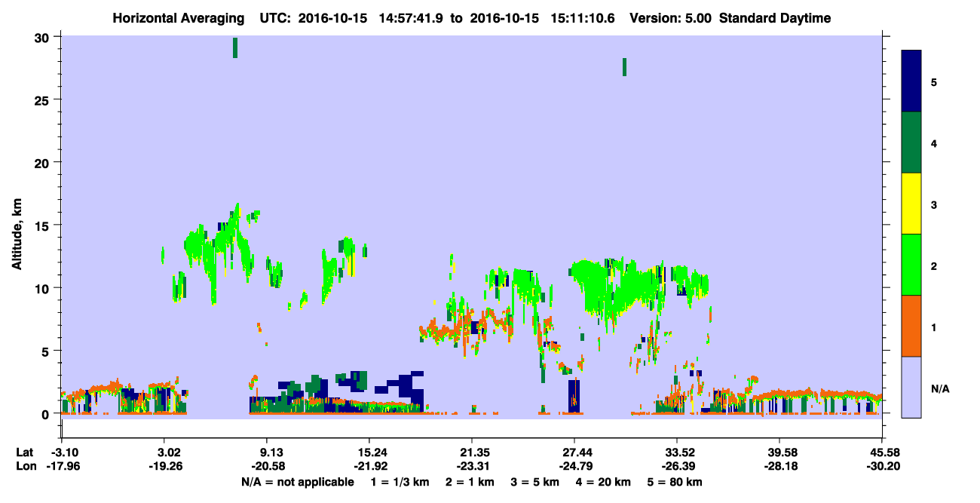The image size is (980, 503).
Task: Click the bright green colorbar segment labeled 2
Action: [x=911, y=265]
